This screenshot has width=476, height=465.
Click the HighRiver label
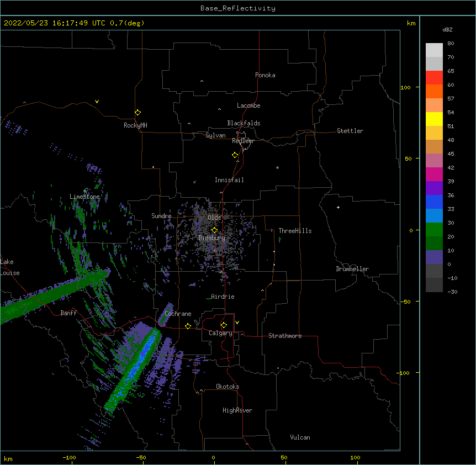(x=237, y=410)
